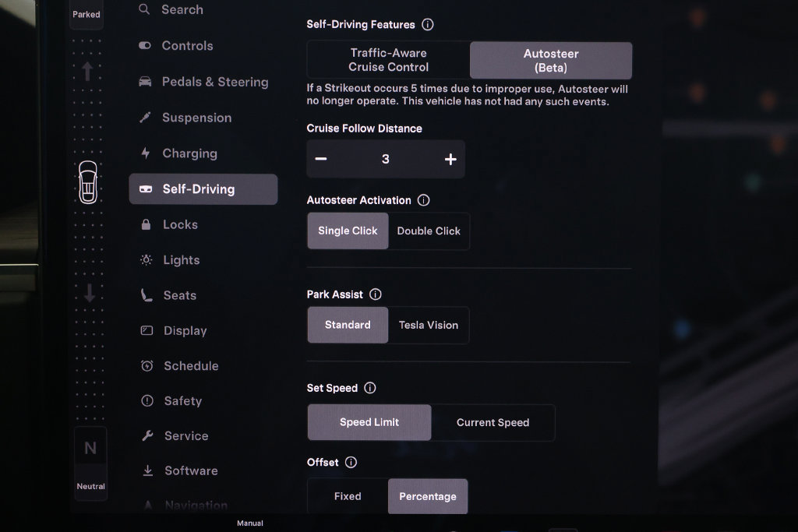Select Autosteer (Beta) option
Screen dimensions: 798x532
click(x=551, y=61)
